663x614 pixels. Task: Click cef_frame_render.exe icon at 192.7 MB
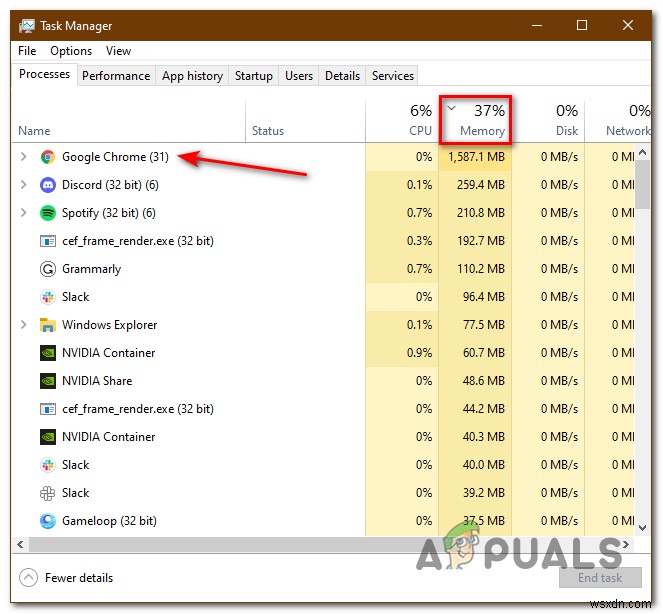coord(48,241)
